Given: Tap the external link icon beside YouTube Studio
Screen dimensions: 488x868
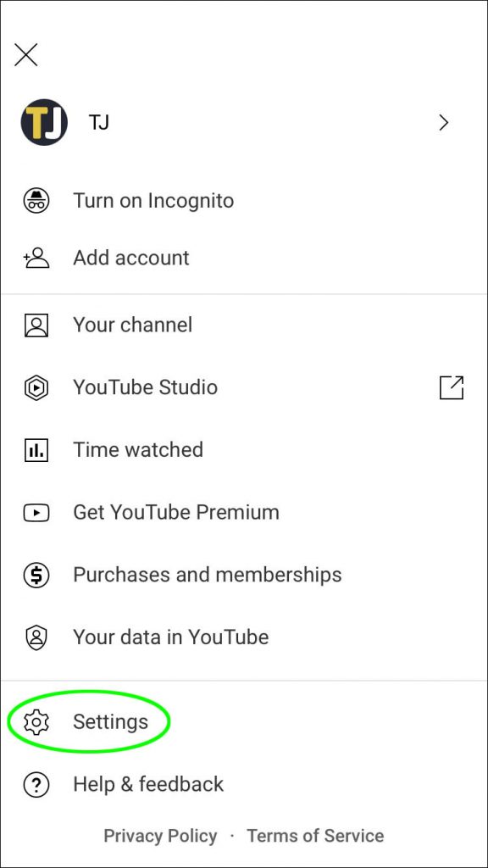Looking at the screenshot, I should coord(452,387).
